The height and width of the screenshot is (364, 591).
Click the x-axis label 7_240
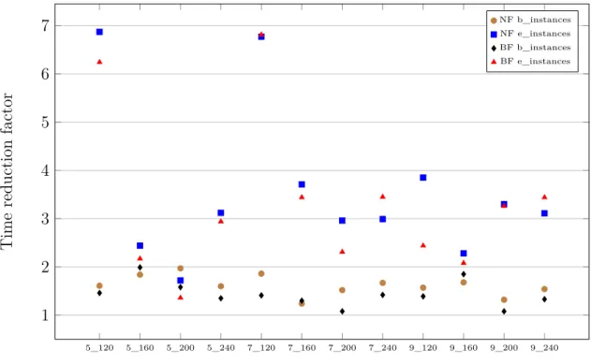[x=382, y=348]
